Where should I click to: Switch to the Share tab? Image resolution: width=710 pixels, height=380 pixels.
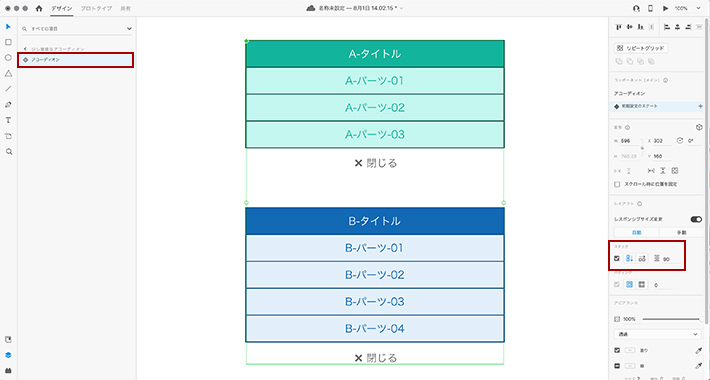pyautogui.click(x=125, y=9)
